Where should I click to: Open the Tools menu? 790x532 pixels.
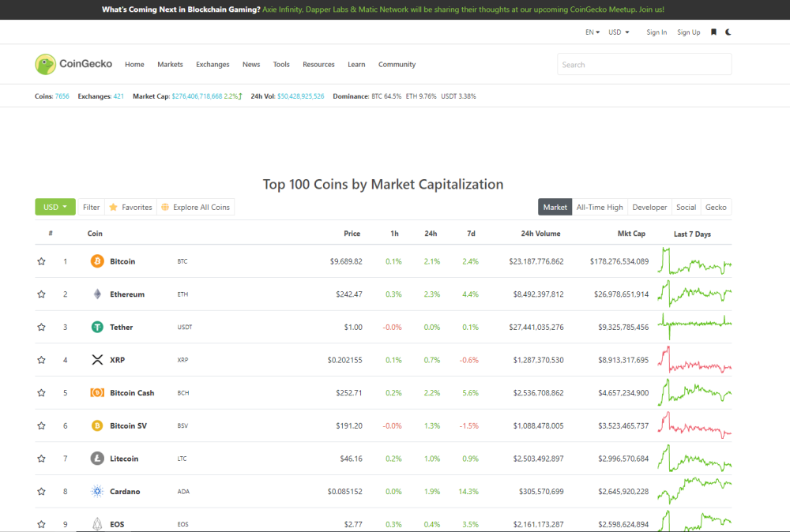pyautogui.click(x=281, y=65)
